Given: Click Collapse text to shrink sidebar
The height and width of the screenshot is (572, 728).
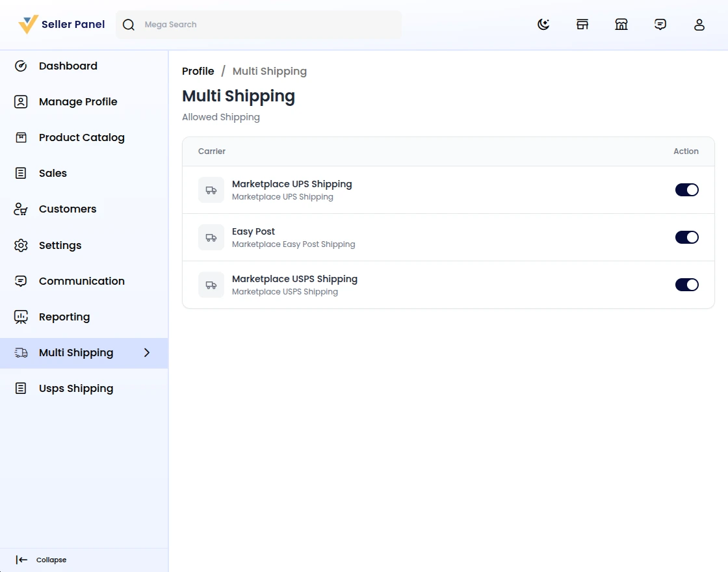Looking at the screenshot, I should [x=51, y=560].
